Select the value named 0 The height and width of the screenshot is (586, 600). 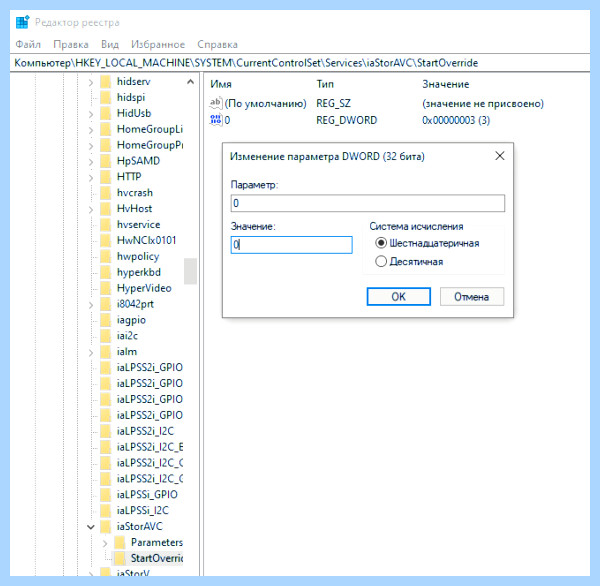pyautogui.click(x=220, y=120)
